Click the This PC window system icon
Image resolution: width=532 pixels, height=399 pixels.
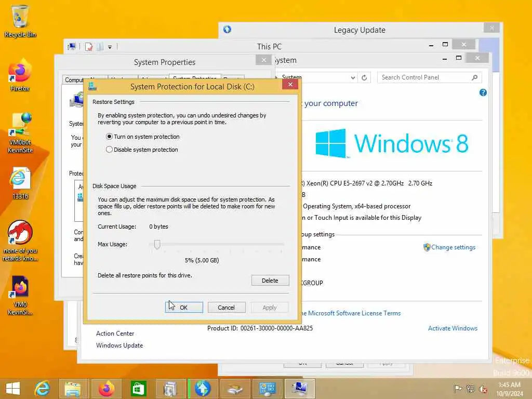coord(72,46)
